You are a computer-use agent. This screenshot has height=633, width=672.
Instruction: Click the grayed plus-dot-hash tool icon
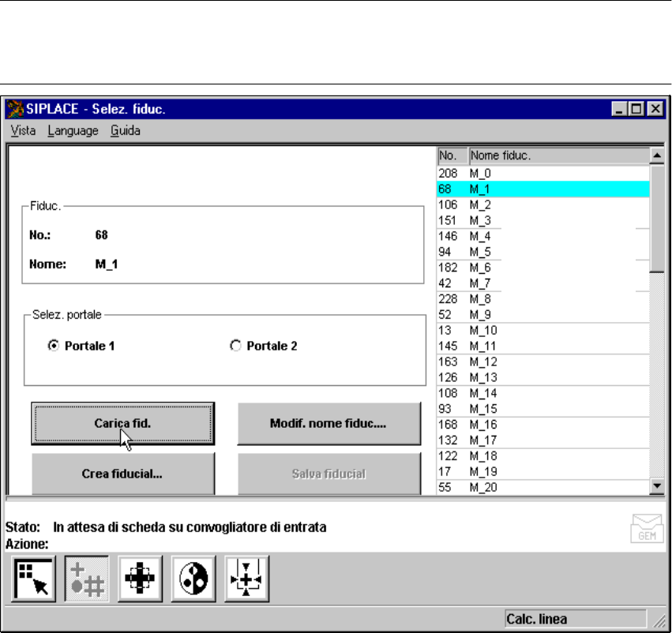coord(88,579)
